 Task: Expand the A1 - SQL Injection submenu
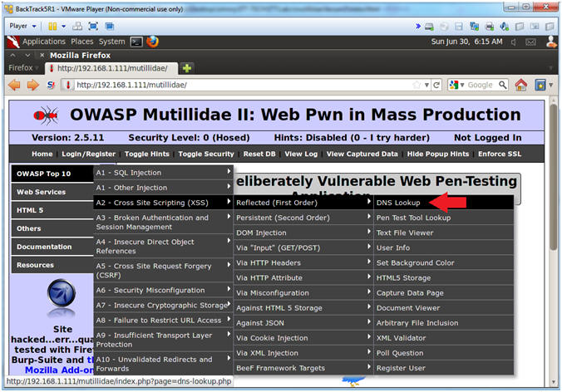click(x=162, y=173)
